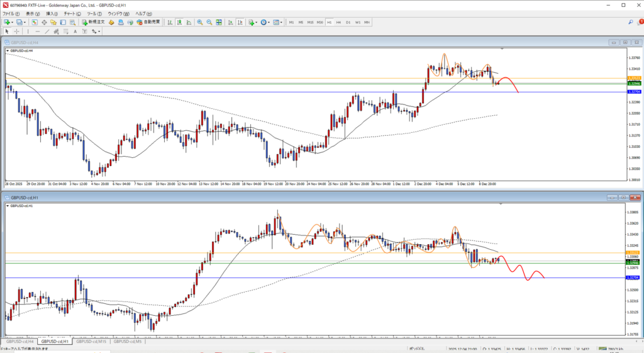The width and height of the screenshot is (644, 353).
Task: Choose the text label tool
Action: (75, 31)
